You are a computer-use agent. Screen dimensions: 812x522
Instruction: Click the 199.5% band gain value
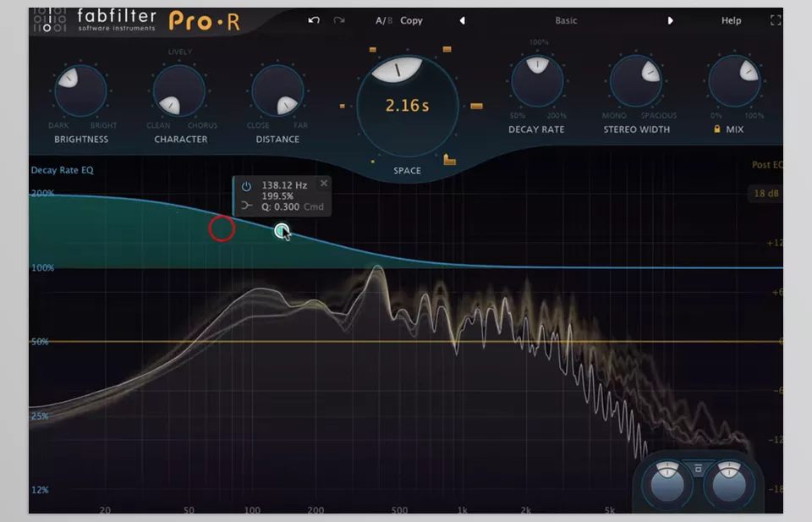point(277,196)
